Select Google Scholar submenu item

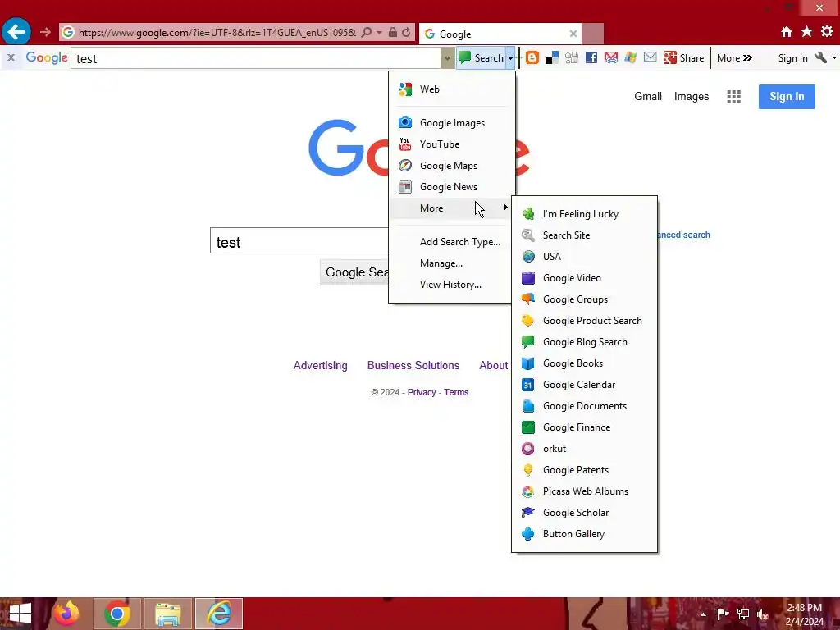click(584, 513)
